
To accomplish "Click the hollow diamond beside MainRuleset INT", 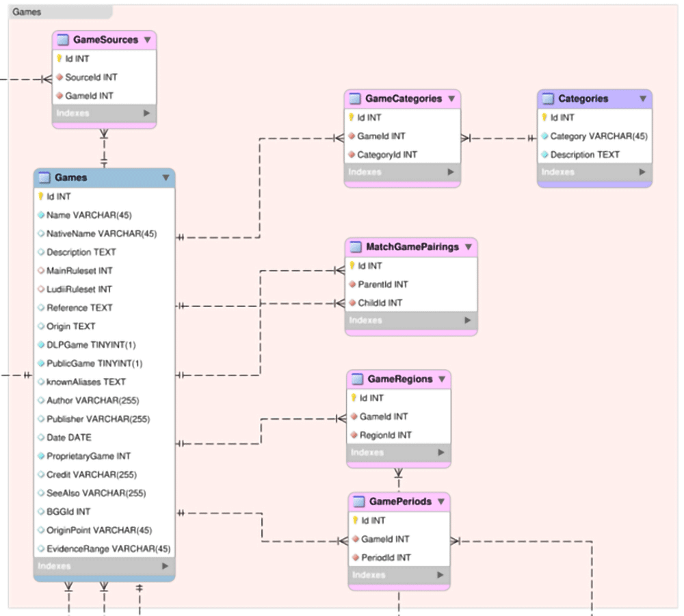I will pyautogui.click(x=41, y=271).
